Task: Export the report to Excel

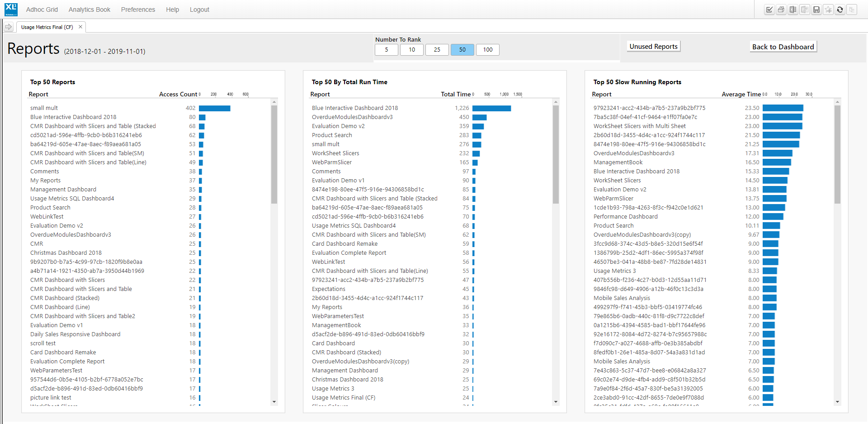Action: 793,10
